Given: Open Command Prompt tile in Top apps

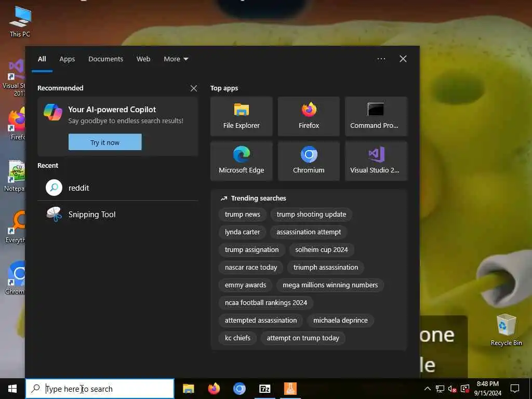Looking at the screenshot, I should (376, 116).
